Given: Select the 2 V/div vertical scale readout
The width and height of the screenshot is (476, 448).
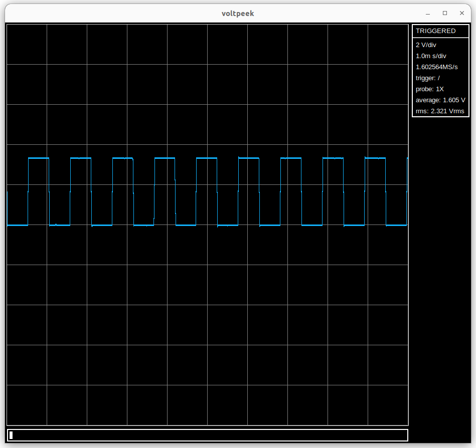Looking at the screenshot, I should pyautogui.click(x=426, y=45).
